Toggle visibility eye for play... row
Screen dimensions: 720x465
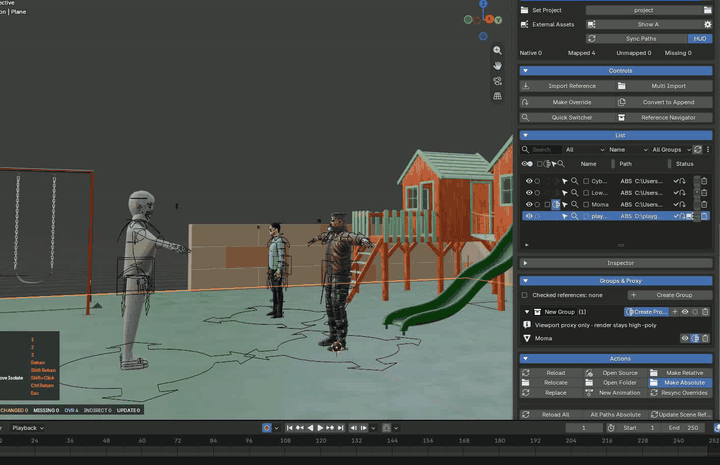pyautogui.click(x=529, y=216)
